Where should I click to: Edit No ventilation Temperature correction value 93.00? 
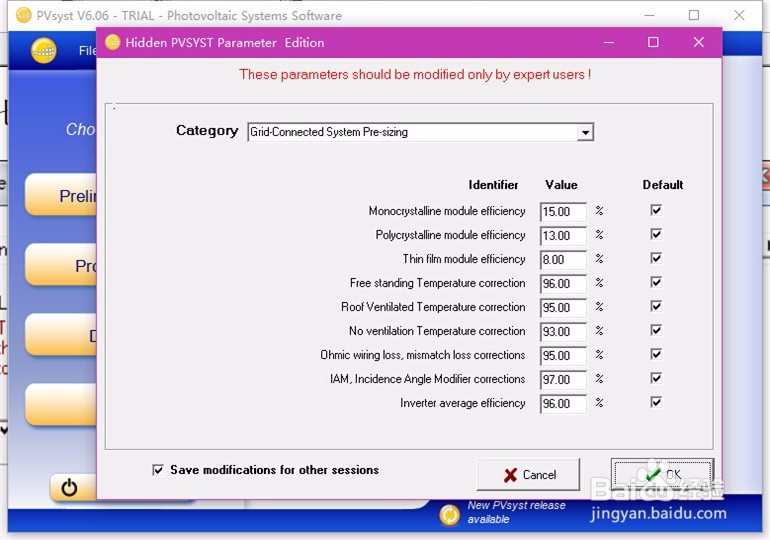coord(563,332)
